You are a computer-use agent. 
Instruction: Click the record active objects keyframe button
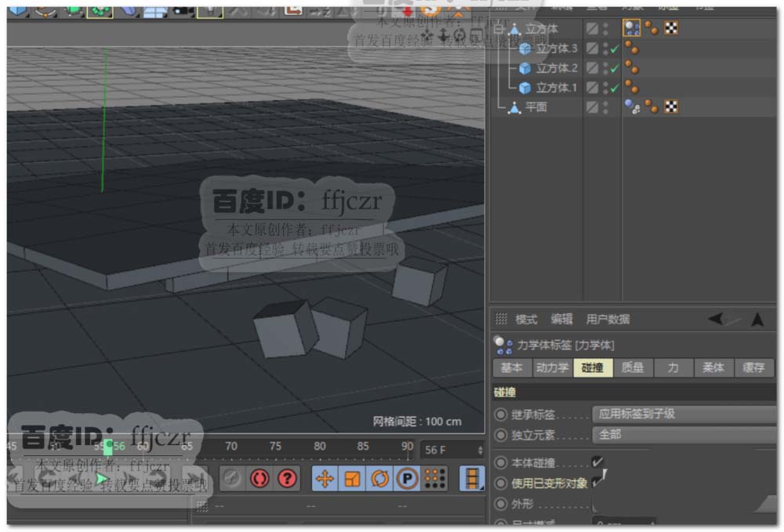(x=231, y=479)
